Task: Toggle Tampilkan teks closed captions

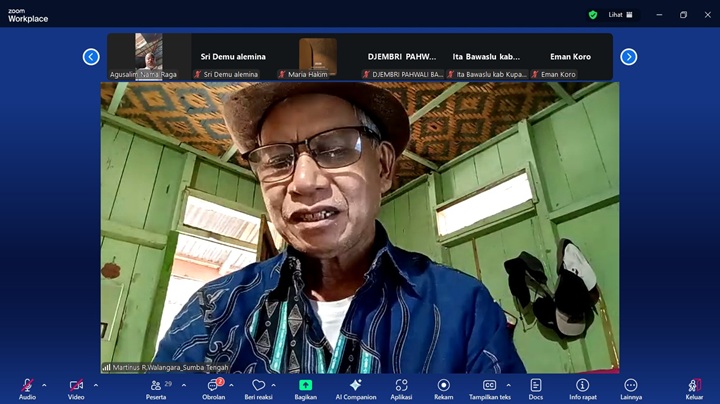Action: (x=489, y=389)
